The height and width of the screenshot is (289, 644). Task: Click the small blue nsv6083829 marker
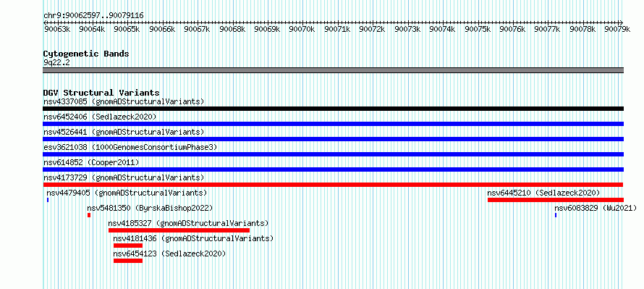556,215
